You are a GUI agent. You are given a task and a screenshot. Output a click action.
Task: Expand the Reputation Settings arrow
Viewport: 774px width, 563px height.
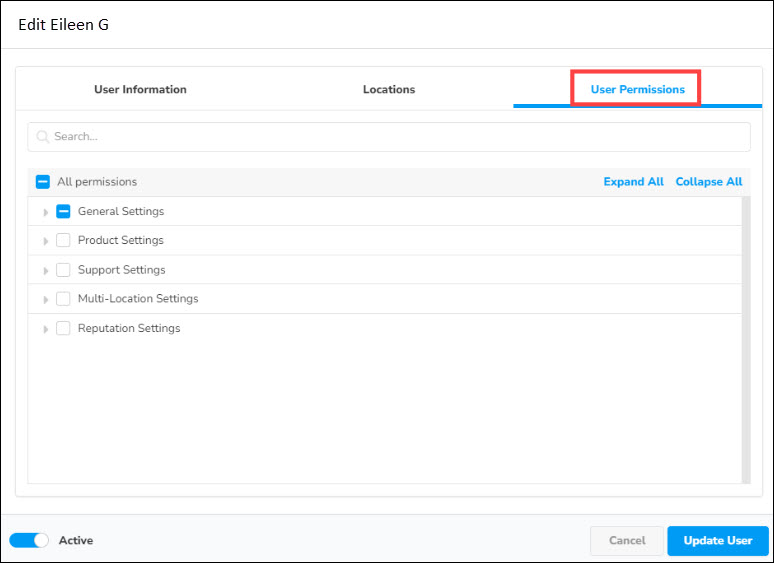pos(46,329)
